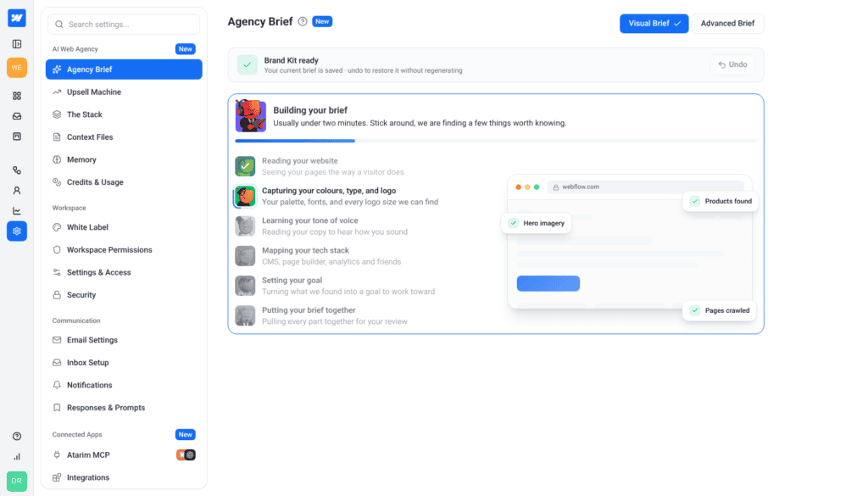Open the green DR user avatar

(x=17, y=481)
